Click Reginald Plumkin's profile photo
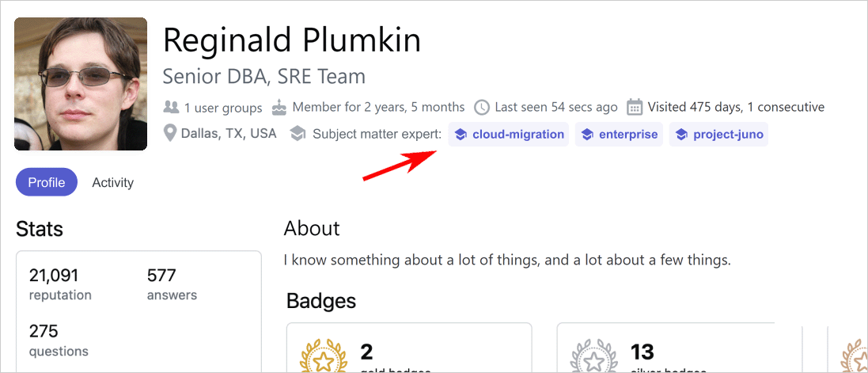 click(81, 84)
